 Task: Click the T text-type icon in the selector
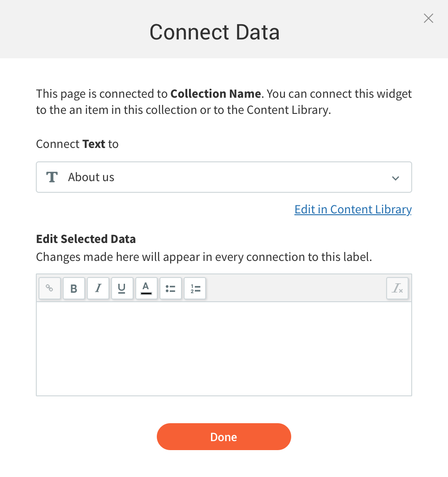[x=52, y=177]
